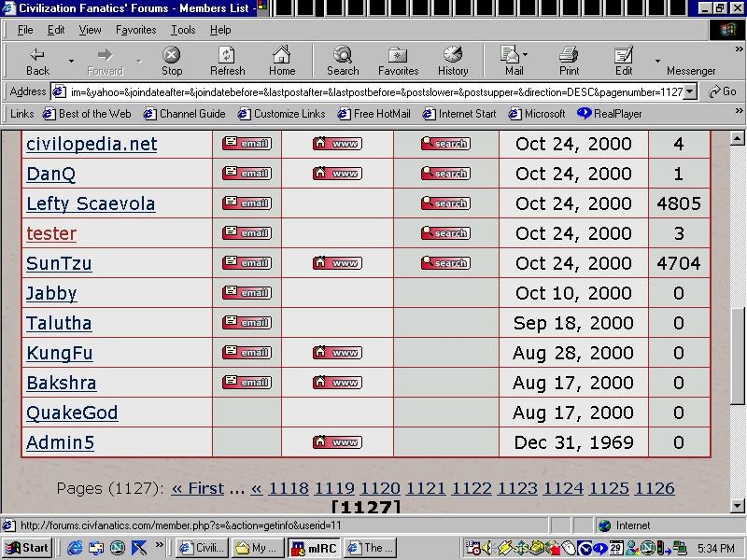
Task: Click the page scrollbar down arrow
Action: tap(738, 506)
